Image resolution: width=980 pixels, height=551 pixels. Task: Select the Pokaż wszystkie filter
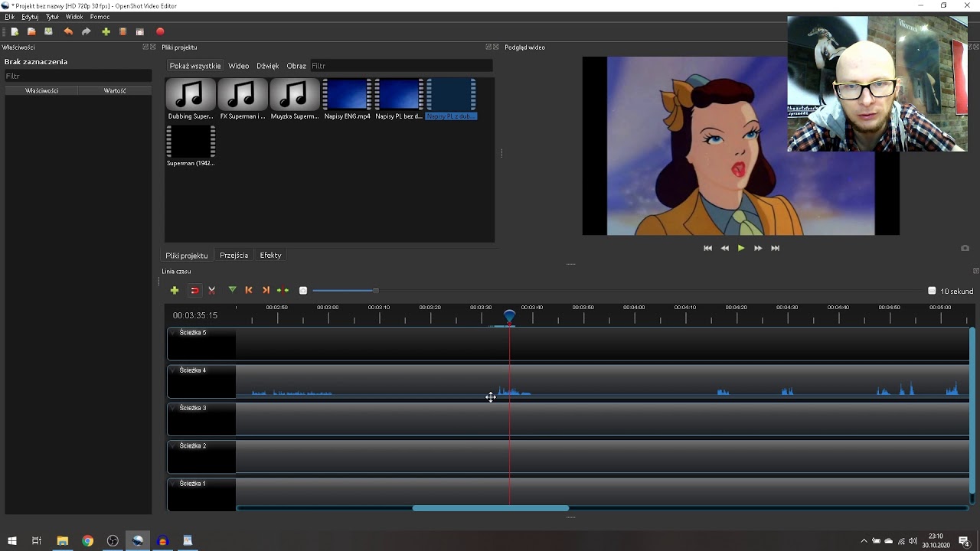tap(195, 66)
